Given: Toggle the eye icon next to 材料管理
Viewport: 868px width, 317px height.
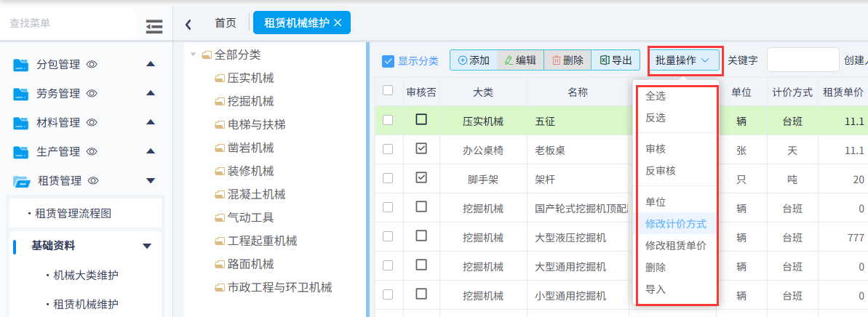Looking at the screenshot, I should click(x=92, y=122).
